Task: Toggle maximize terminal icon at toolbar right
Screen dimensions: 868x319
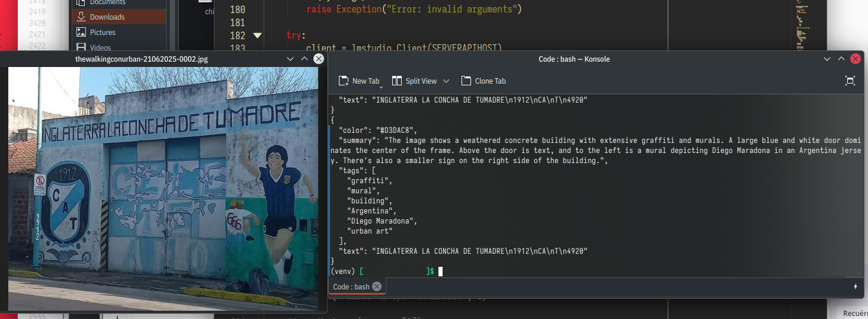Action: pos(850,81)
